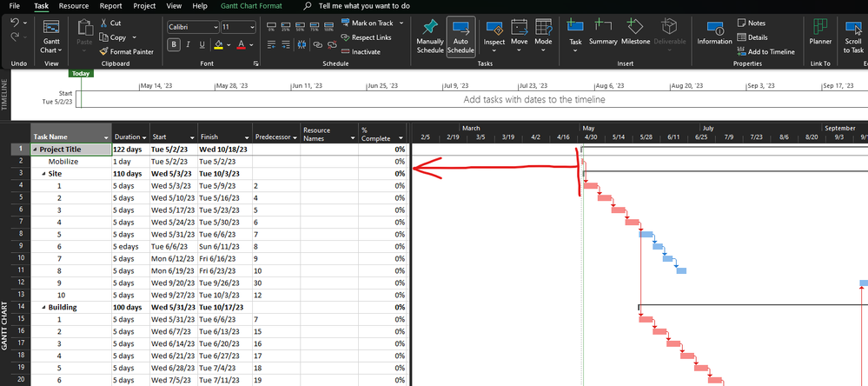Open the Copy dropdown arrow
Viewport: 868px width, 386px height.
click(x=135, y=37)
